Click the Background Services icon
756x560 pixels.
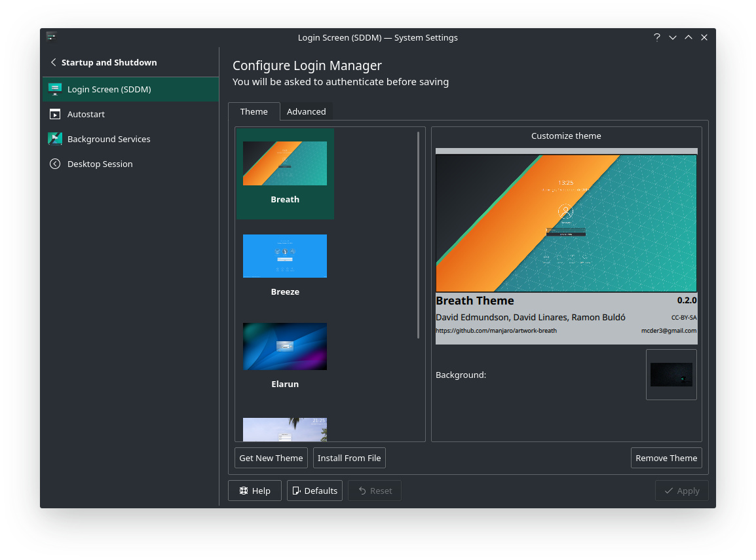55,139
